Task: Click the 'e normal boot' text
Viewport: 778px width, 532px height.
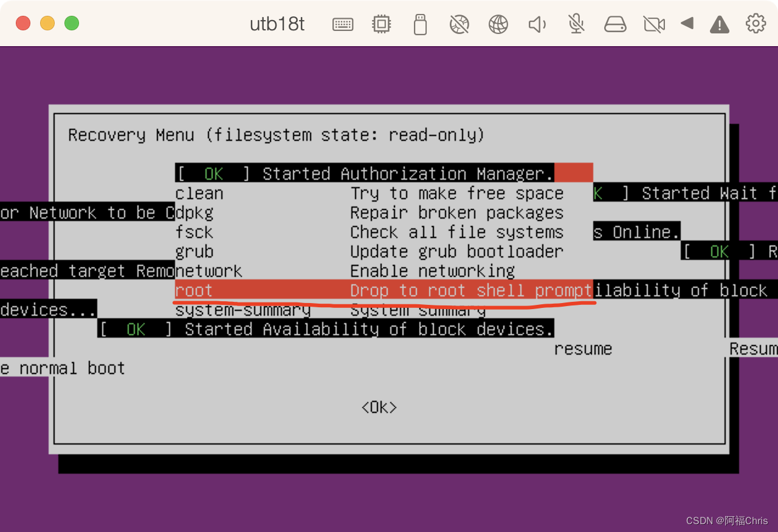Action: point(63,368)
